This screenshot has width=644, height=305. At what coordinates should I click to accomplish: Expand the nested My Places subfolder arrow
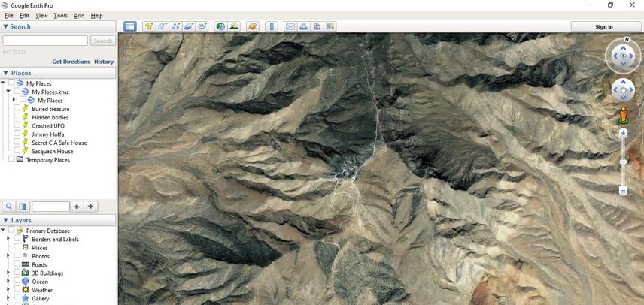[14, 100]
